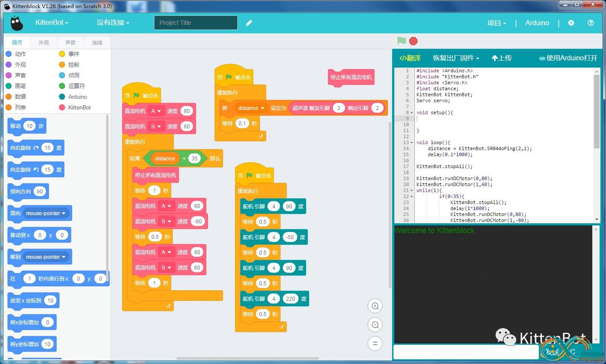
Task: Open the distance variable dropdown in the set block
Action: (251, 108)
